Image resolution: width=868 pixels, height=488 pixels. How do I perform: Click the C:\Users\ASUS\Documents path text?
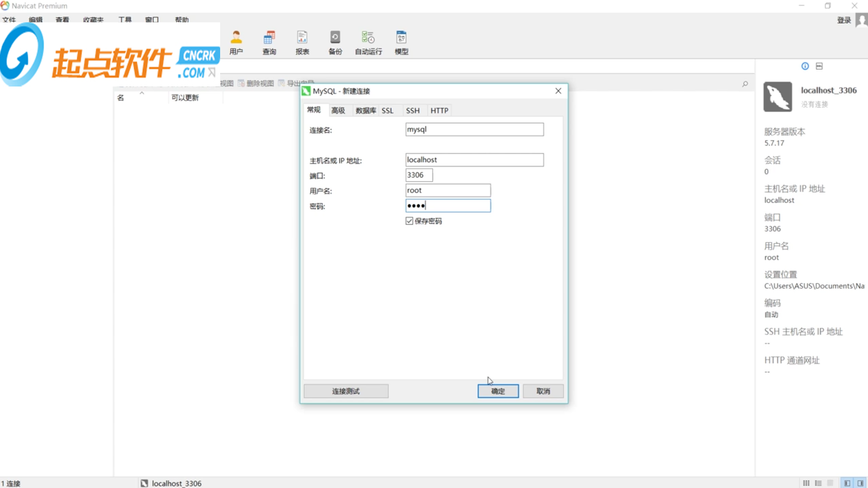[x=814, y=286]
